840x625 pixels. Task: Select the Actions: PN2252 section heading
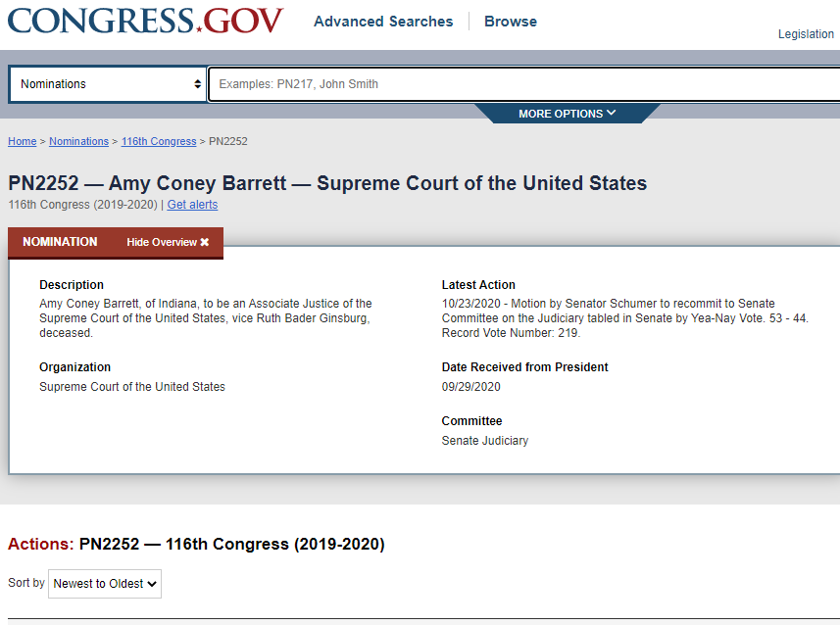click(x=196, y=544)
